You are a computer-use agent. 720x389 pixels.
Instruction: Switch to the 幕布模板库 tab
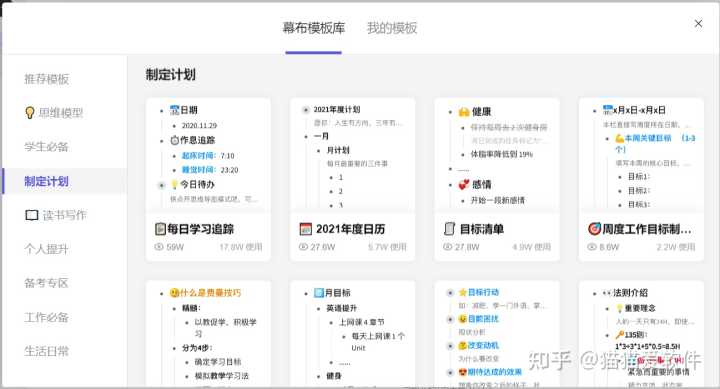pyautogui.click(x=314, y=28)
